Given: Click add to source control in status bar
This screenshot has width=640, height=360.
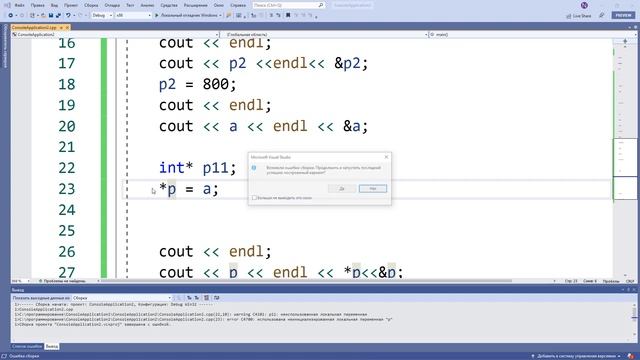Looking at the screenshot, I should (x=576, y=356).
